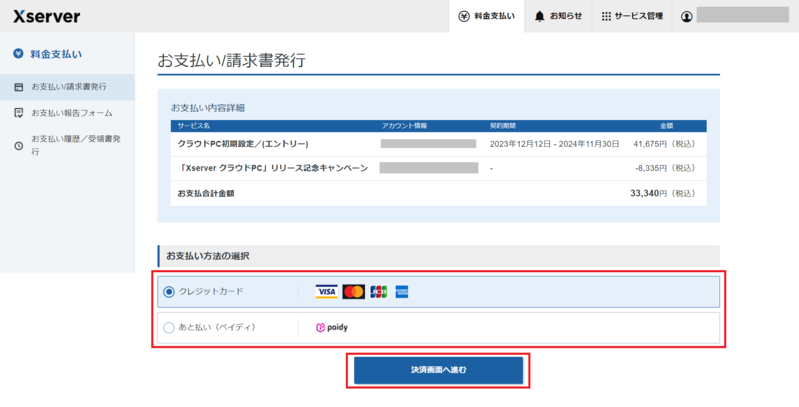Screen dimensions: 799x407
Task: Click the VISA card logo
Action: click(x=326, y=292)
